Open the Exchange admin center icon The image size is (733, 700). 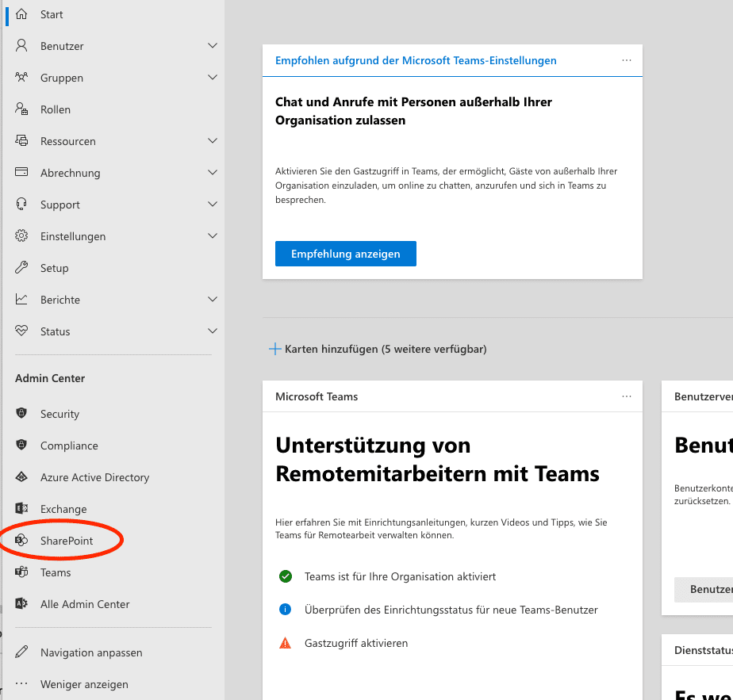point(21,508)
